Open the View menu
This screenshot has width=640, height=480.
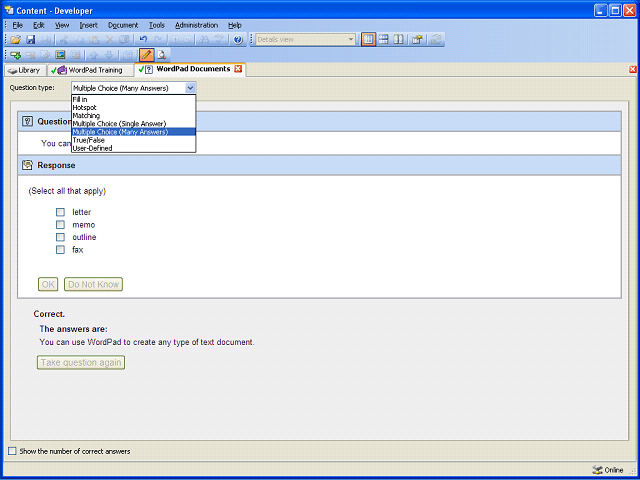tap(62, 25)
